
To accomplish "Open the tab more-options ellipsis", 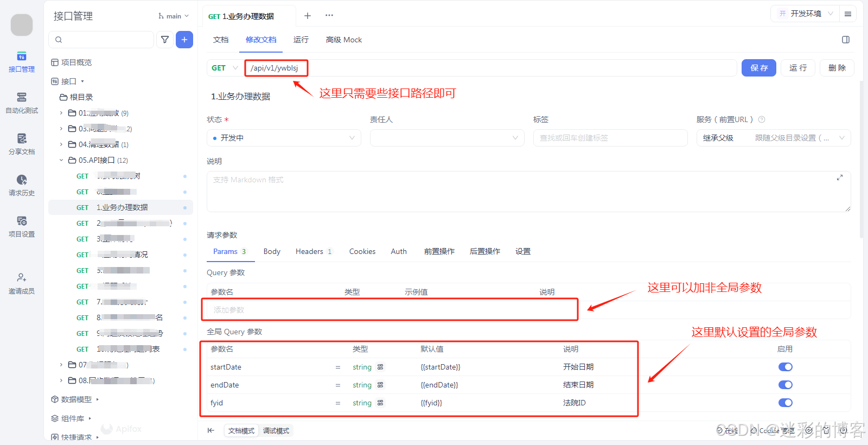I will pyautogui.click(x=329, y=16).
